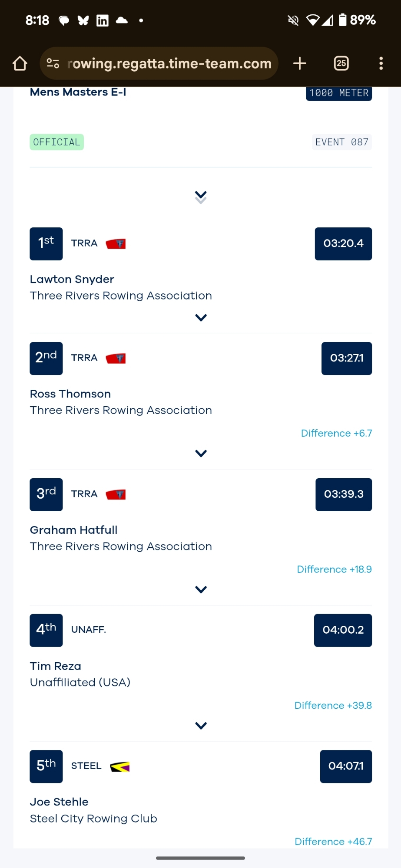Tap the site info icon in address bar
Image resolution: width=401 pixels, height=868 pixels.
(x=53, y=63)
